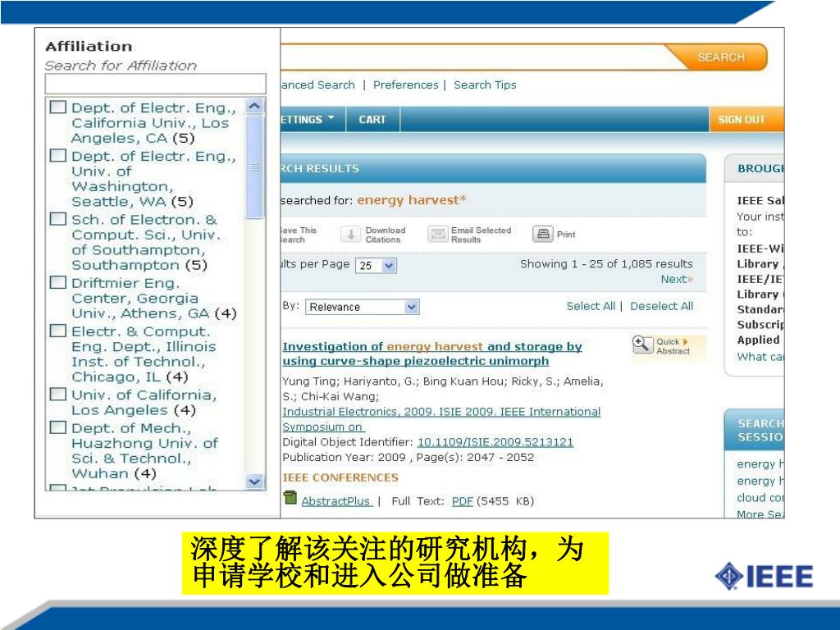Tick Huazhong Univ. of Sci. & Technol. checkbox
The height and width of the screenshot is (630, 840).
[x=58, y=427]
